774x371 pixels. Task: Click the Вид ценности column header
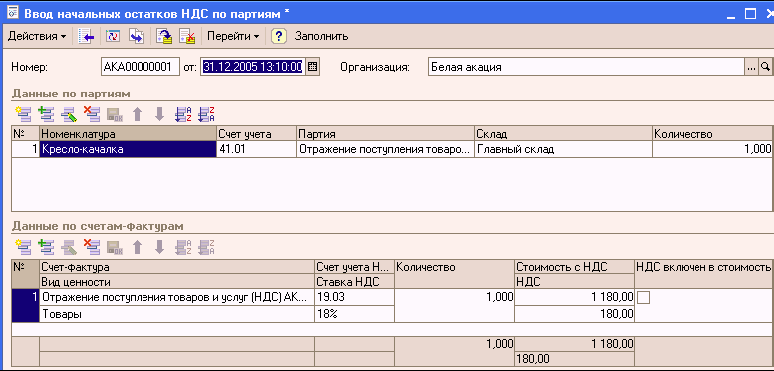[x=177, y=282]
